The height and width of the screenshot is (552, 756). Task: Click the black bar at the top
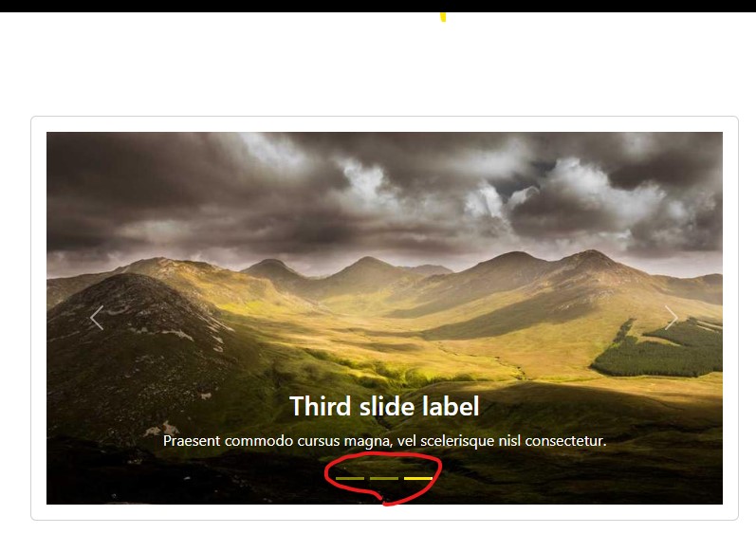[378, 6]
